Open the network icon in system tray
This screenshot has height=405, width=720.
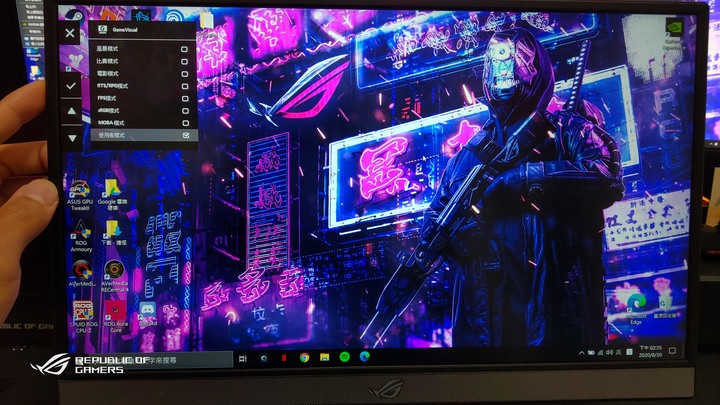600,353
